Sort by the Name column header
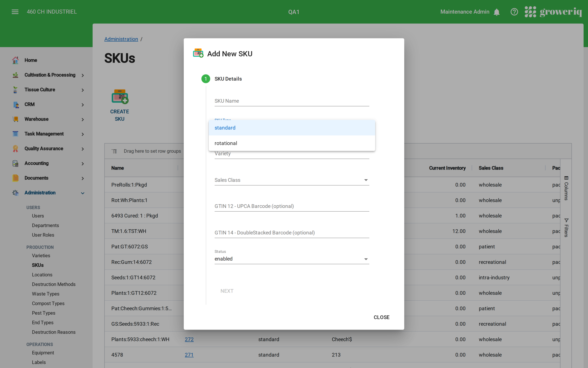 click(x=118, y=168)
